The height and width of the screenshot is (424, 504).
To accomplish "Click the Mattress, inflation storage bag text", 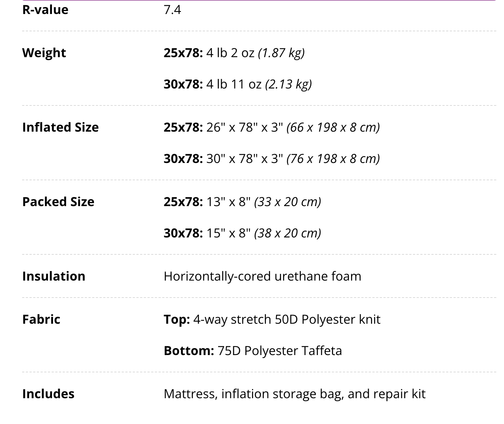I will (x=254, y=394).
